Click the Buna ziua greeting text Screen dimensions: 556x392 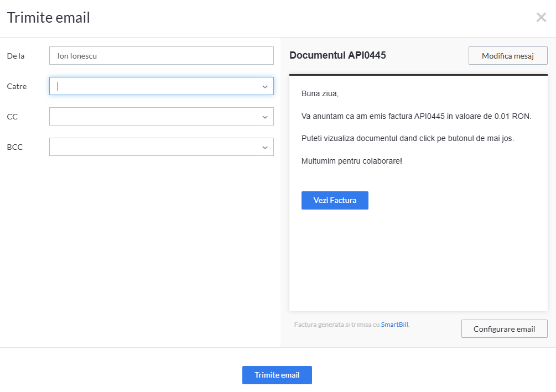(x=320, y=94)
